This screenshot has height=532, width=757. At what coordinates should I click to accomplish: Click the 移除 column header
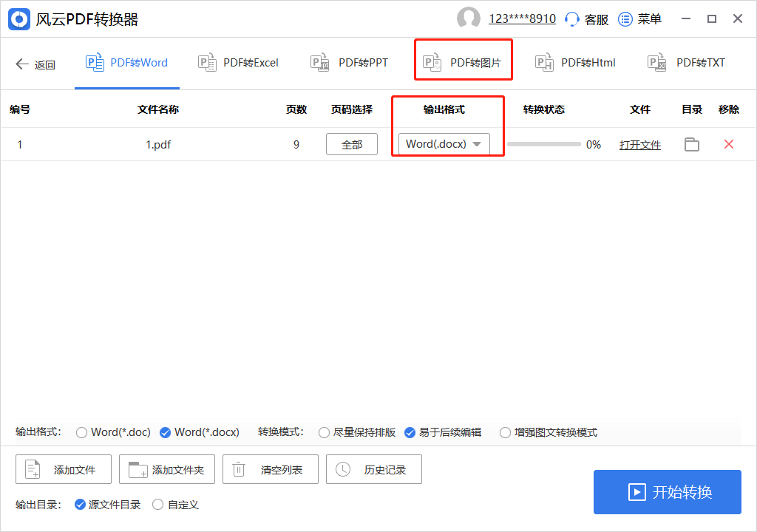pos(729,109)
